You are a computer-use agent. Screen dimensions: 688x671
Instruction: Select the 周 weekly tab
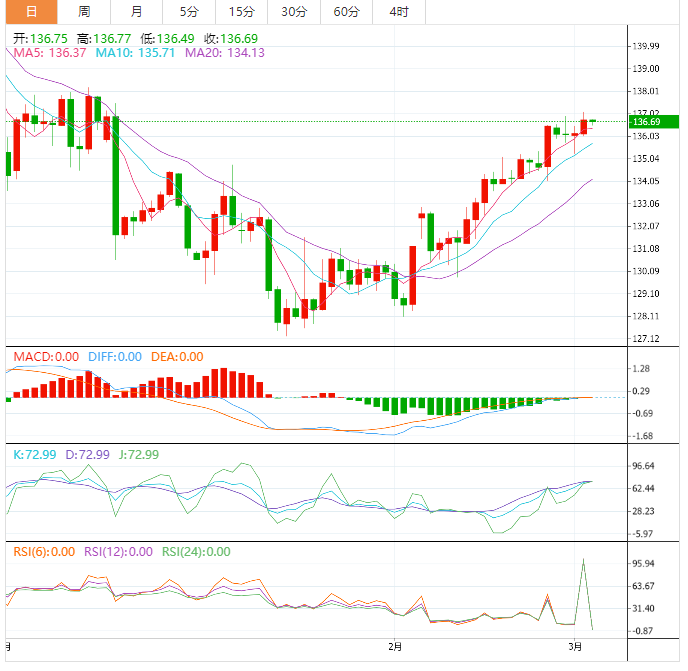[84, 12]
